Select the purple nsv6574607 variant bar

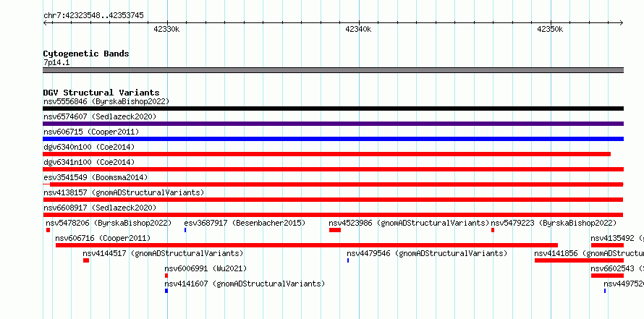click(333, 124)
